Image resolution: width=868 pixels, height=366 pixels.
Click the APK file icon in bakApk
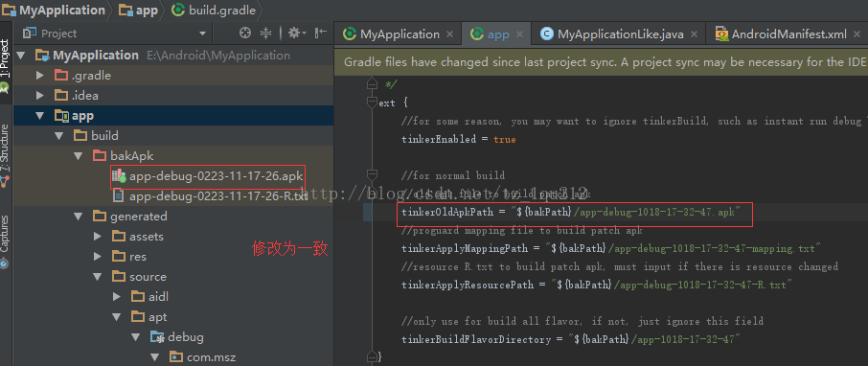[120, 176]
